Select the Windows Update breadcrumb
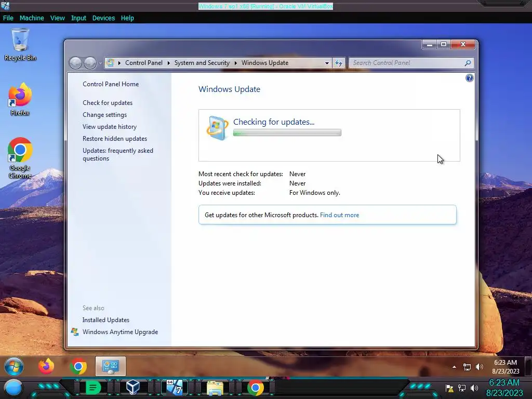Image resolution: width=532 pixels, height=399 pixels. point(264,63)
